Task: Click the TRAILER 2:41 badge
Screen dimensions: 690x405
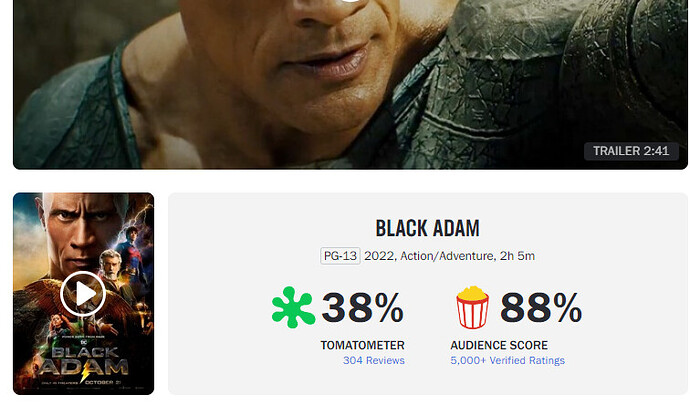Action: (x=631, y=151)
